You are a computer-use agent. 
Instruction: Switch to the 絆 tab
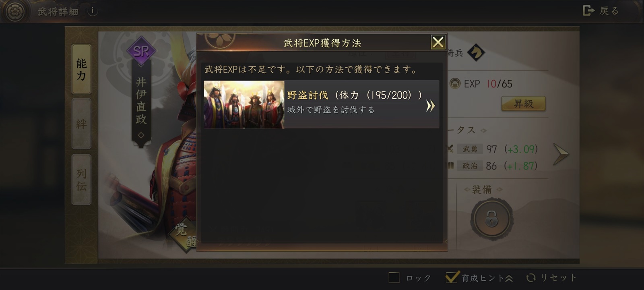coord(82,124)
